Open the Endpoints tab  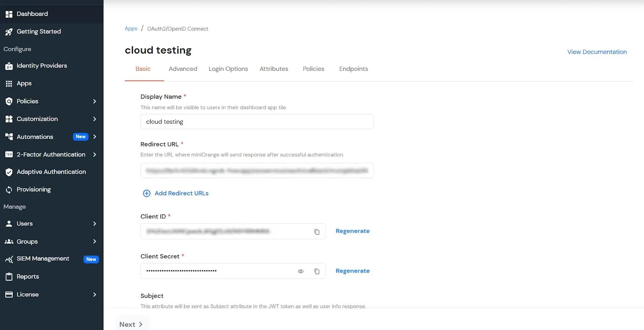[353, 69]
